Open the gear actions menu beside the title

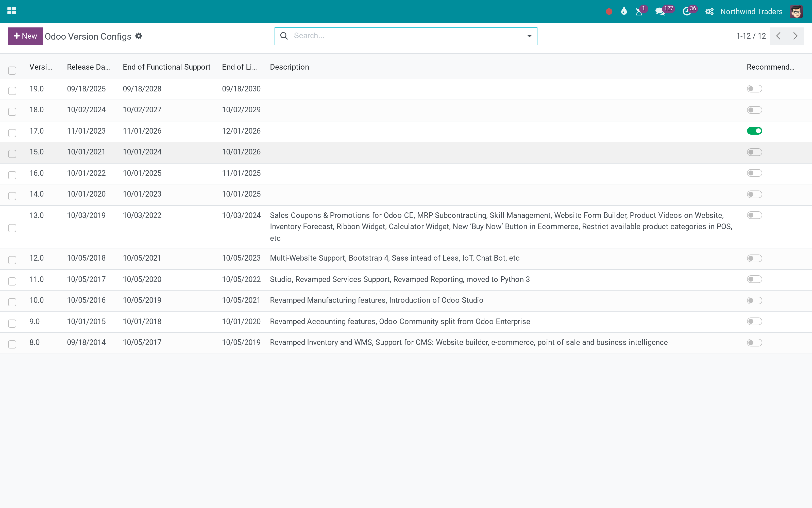point(139,36)
